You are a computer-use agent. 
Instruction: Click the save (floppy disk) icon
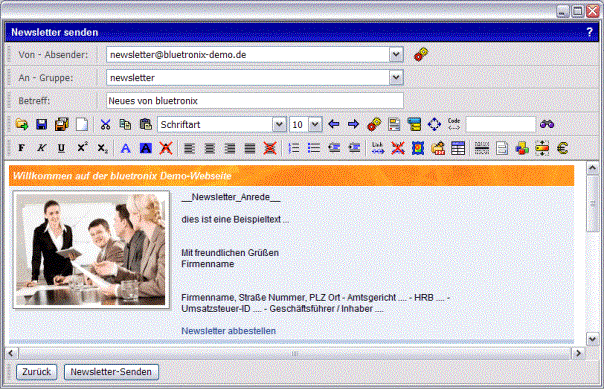click(42, 124)
